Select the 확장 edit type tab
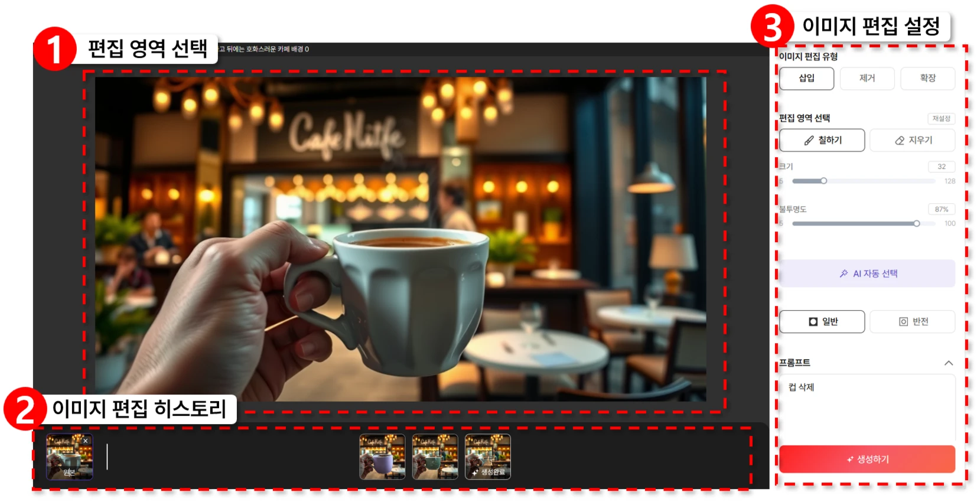The width and height of the screenshot is (980, 502). click(927, 79)
